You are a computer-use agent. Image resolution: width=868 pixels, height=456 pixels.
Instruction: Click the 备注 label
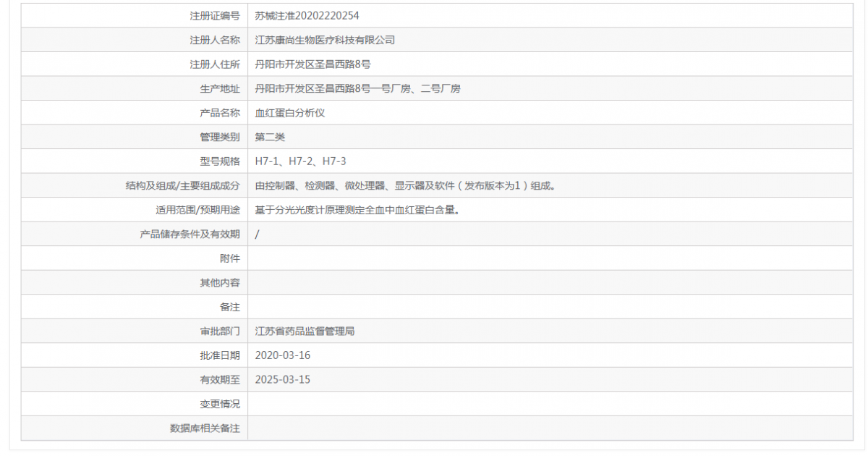230,307
